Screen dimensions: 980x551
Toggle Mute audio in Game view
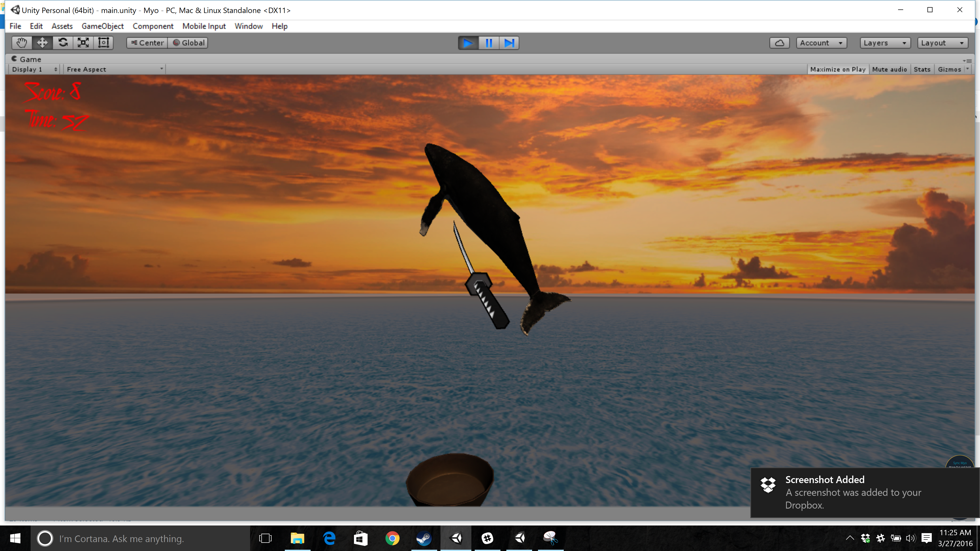pos(889,69)
